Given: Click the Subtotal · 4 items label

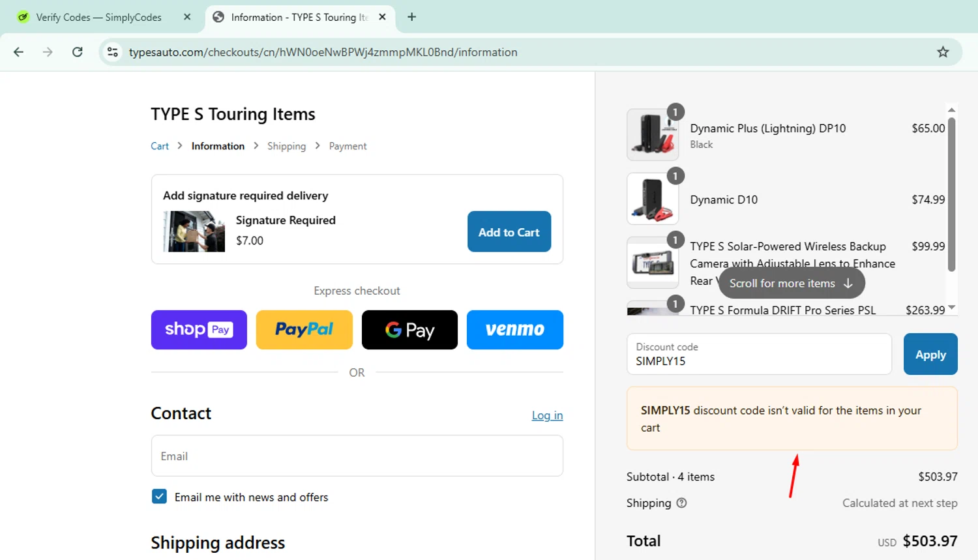Looking at the screenshot, I should pos(670,477).
